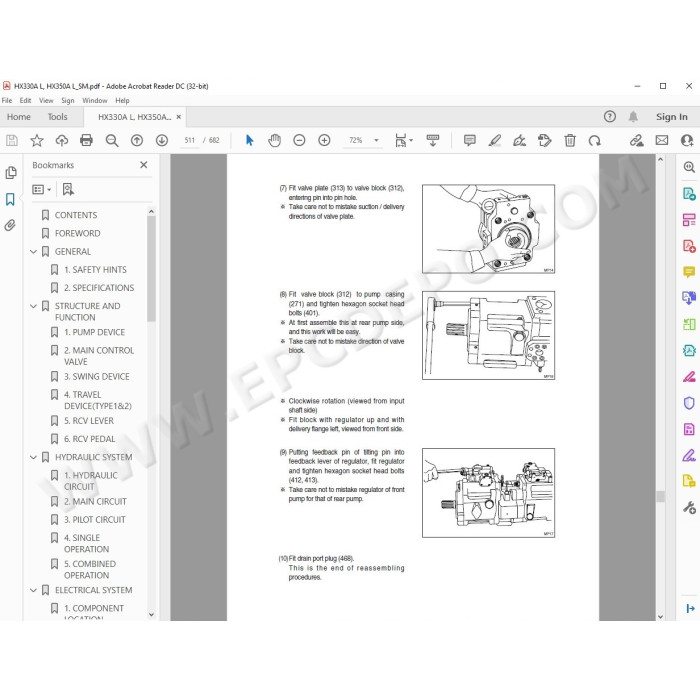Screen dimensions: 700x700
Task: Click the upload to cloud icon
Action: click(62, 141)
